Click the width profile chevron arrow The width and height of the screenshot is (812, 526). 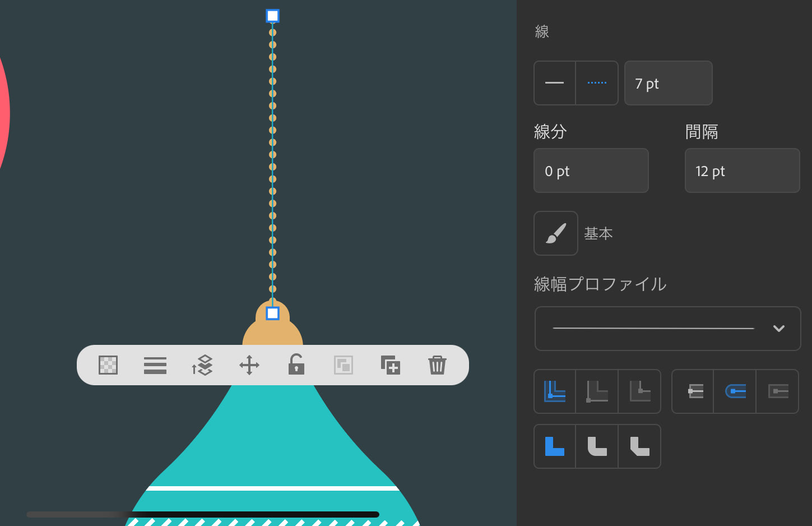pos(778,329)
